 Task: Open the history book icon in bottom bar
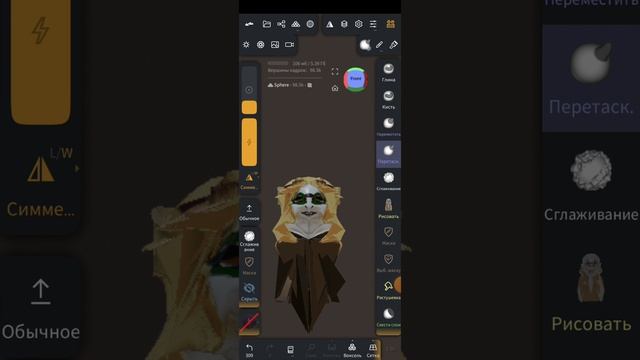(x=290, y=350)
